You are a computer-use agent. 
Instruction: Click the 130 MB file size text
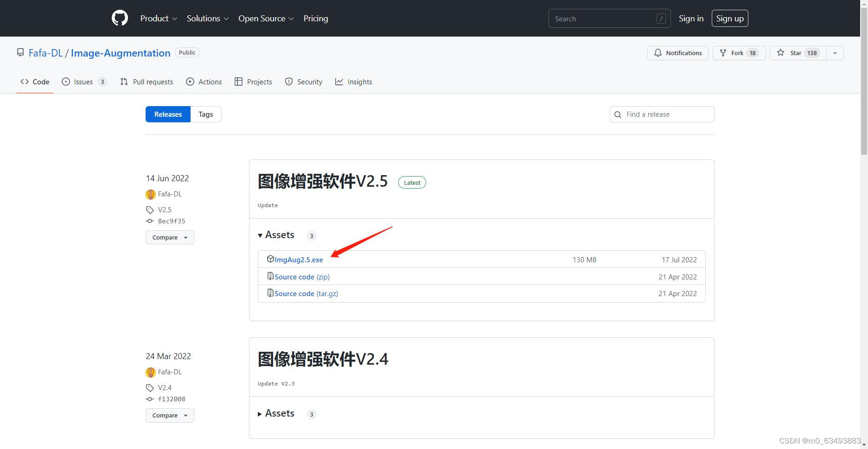pos(584,259)
